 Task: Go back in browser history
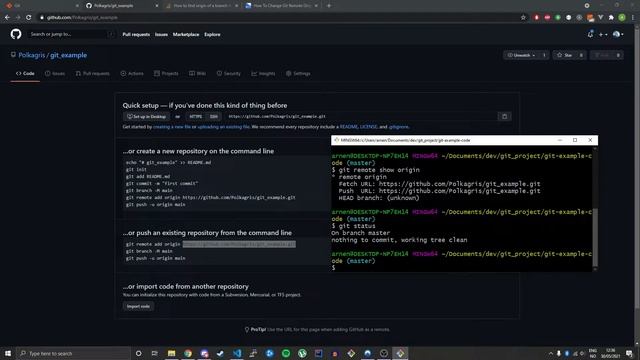coord(7,18)
